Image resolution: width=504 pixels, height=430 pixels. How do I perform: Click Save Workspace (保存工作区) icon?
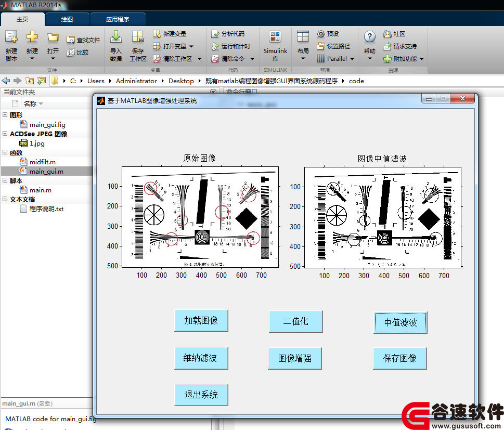[x=138, y=37]
